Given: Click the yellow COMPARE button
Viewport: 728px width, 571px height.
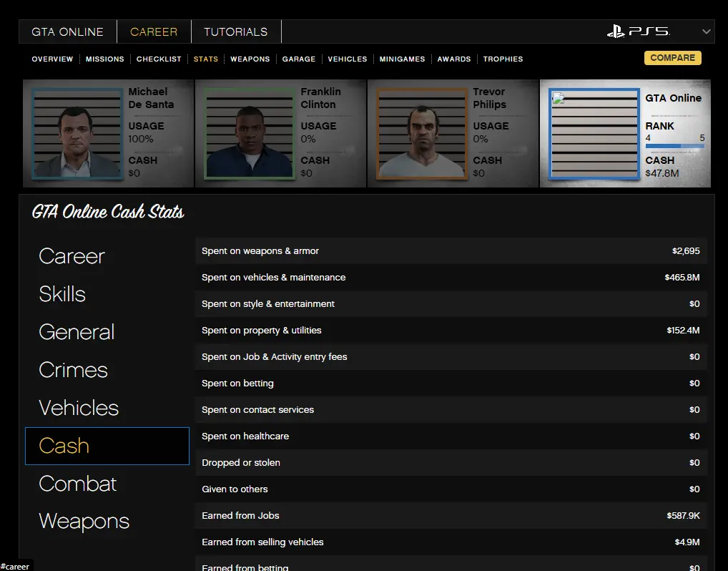Looking at the screenshot, I should 673,58.
